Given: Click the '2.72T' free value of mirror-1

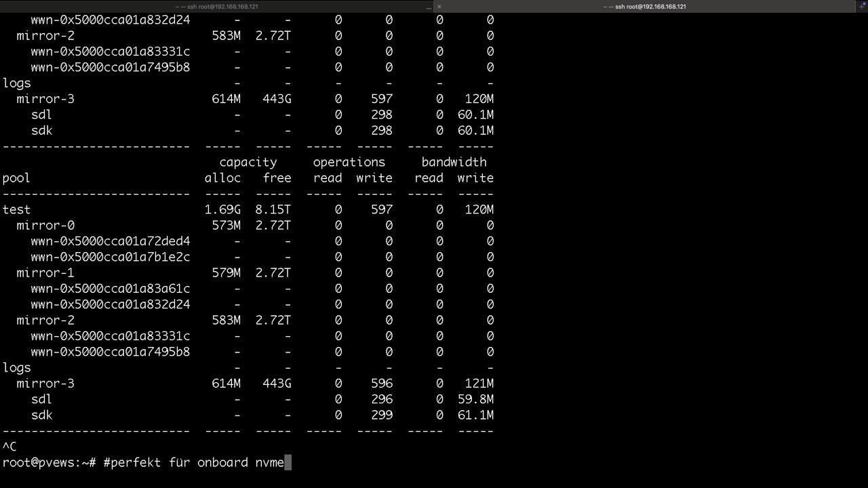Looking at the screenshot, I should (x=273, y=272).
